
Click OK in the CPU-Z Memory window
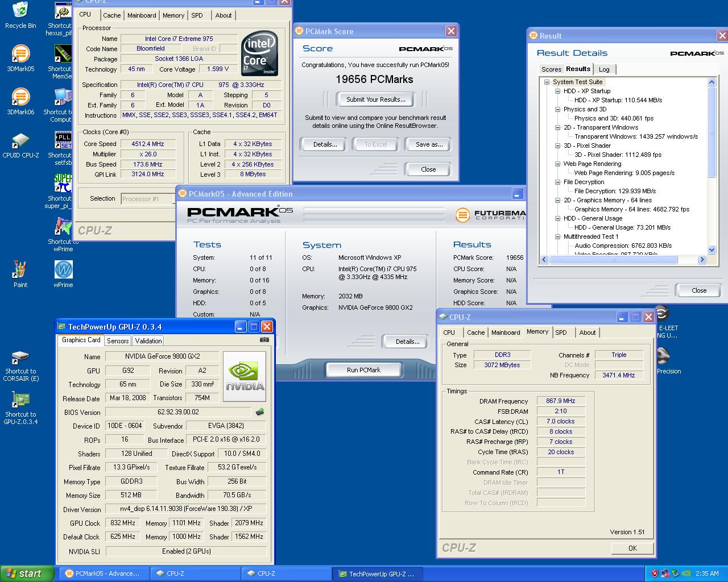(x=632, y=548)
